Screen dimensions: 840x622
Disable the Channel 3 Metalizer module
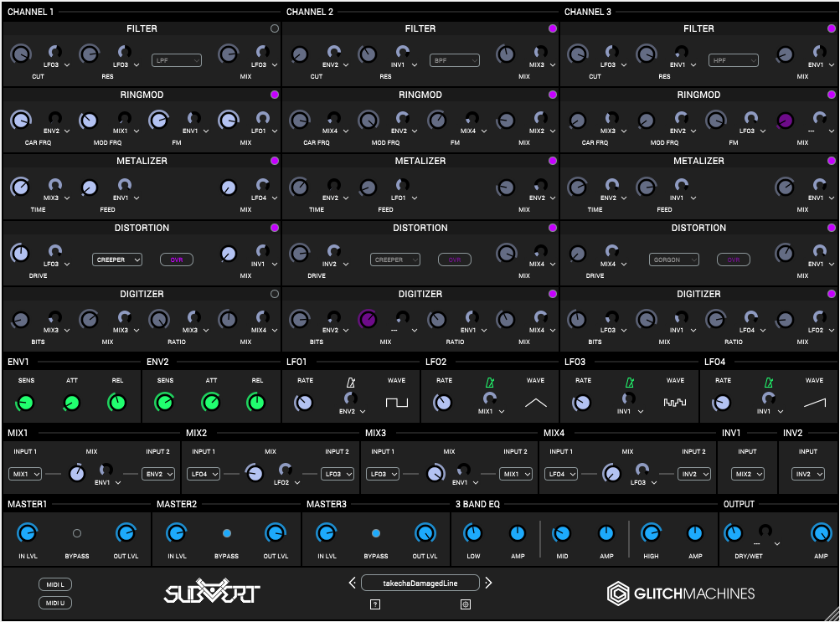[x=831, y=161]
